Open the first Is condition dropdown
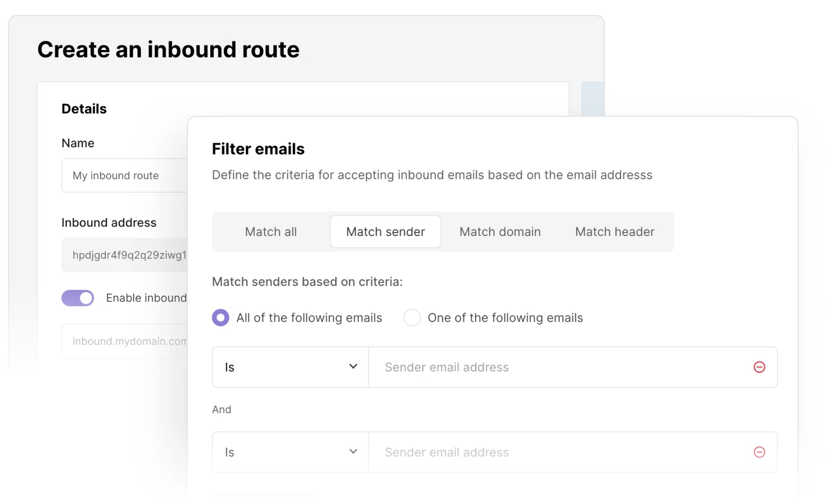This screenshot has width=825, height=504. tap(290, 367)
